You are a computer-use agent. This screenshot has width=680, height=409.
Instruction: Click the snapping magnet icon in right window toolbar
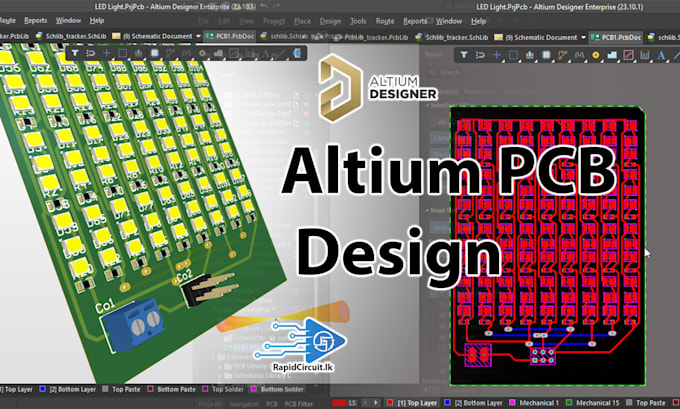[x=480, y=55]
